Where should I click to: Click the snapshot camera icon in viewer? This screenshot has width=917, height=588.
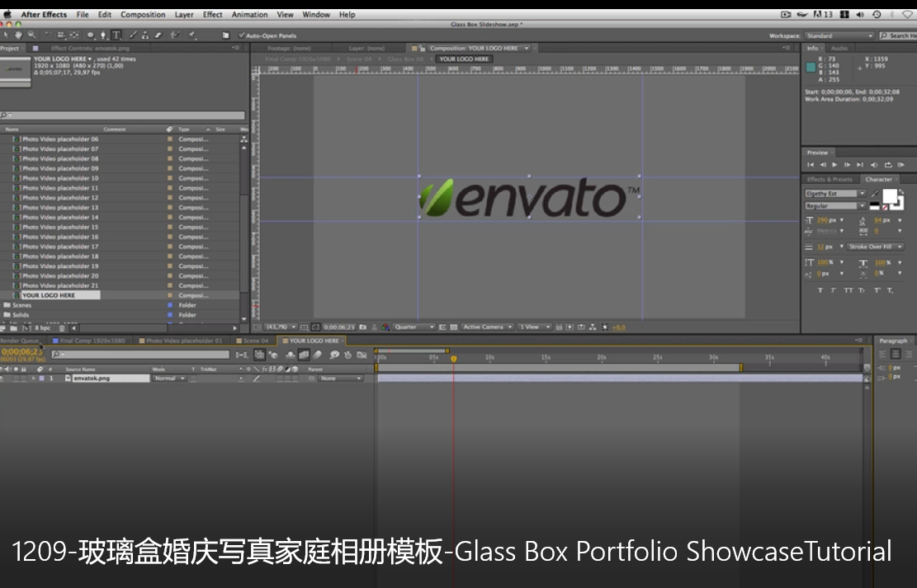coord(362,327)
